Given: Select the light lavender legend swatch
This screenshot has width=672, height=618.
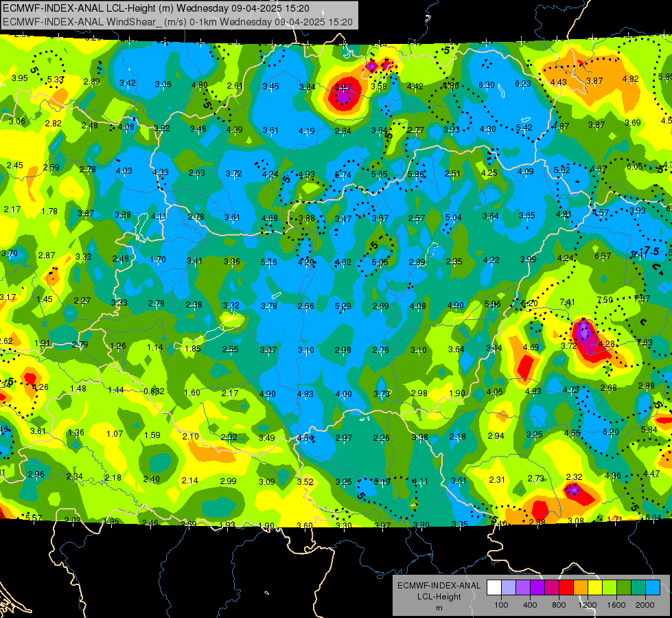Looking at the screenshot, I should pyautogui.click(x=508, y=588).
